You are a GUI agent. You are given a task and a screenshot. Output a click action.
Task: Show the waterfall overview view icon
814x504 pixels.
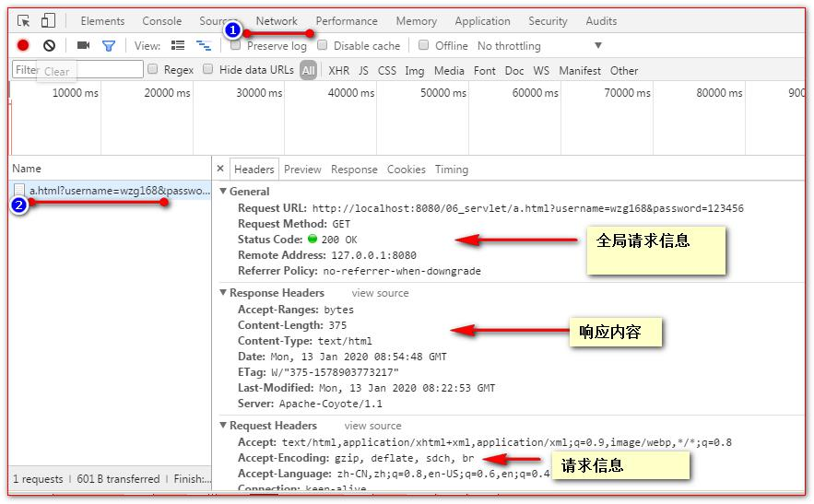click(204, 46)
